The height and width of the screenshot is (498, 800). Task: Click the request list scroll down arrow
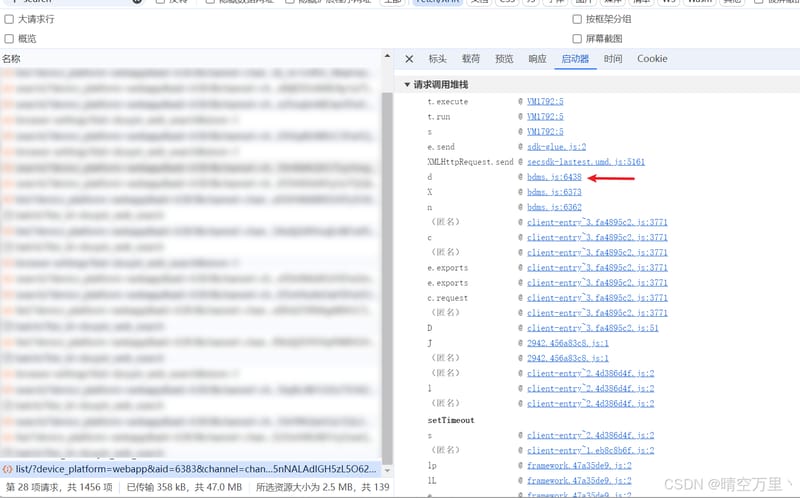387,470
